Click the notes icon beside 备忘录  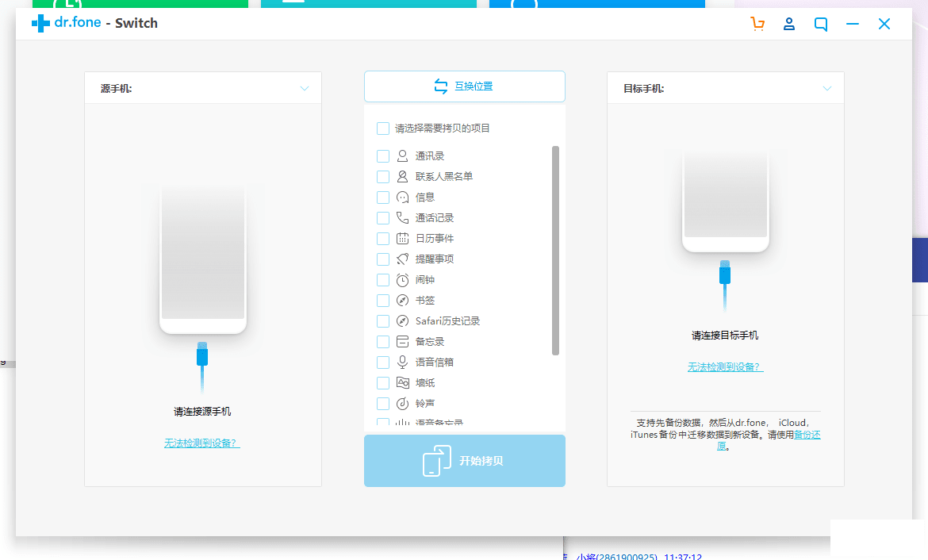tap(402, 342)
